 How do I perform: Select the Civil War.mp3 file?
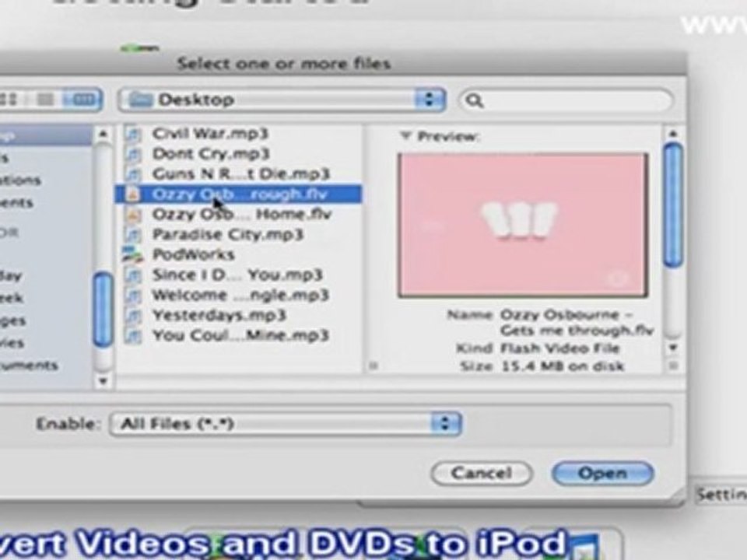pyautogui.click(x=210, y=134)
